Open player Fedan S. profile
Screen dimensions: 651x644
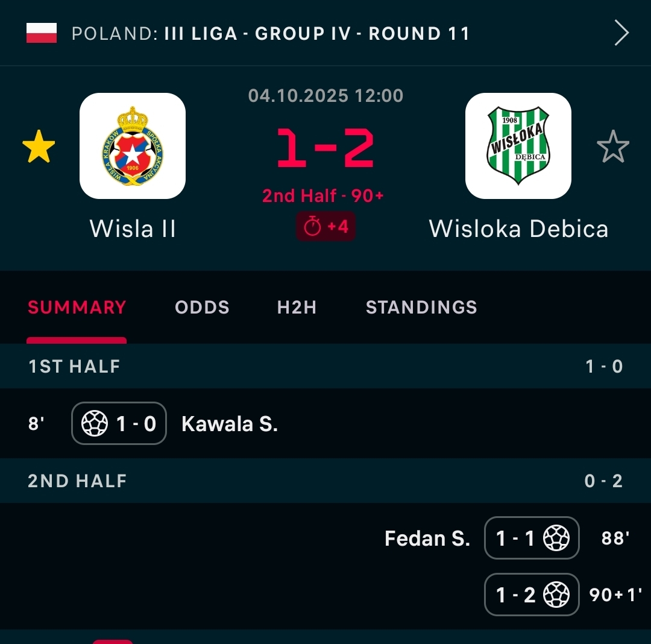point(427,538)
